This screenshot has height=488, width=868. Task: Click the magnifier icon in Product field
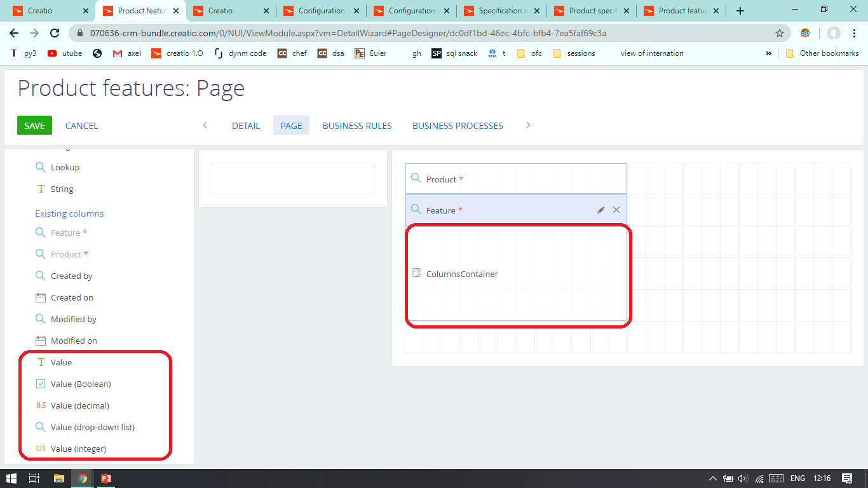point(415,179)
